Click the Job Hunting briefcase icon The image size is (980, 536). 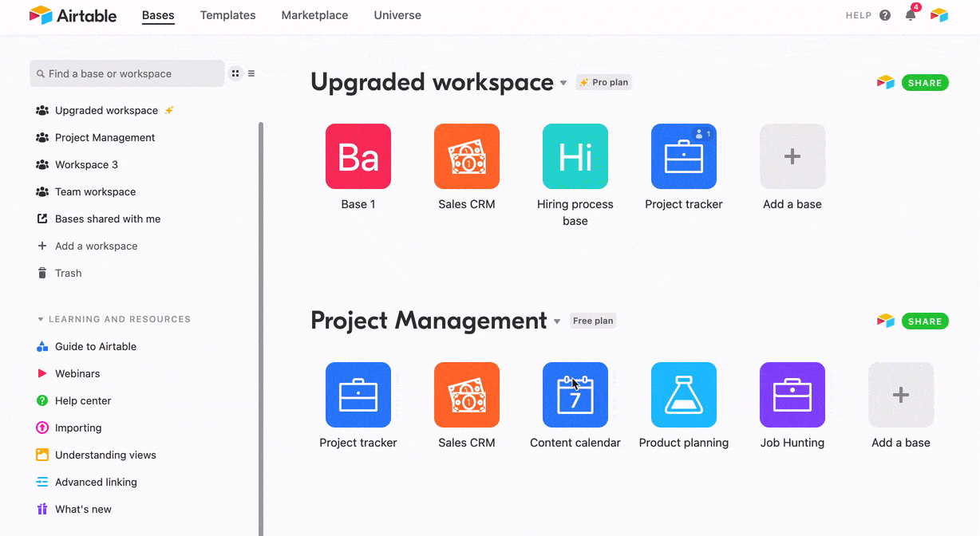pyautogui.click(x=792, y=394)
